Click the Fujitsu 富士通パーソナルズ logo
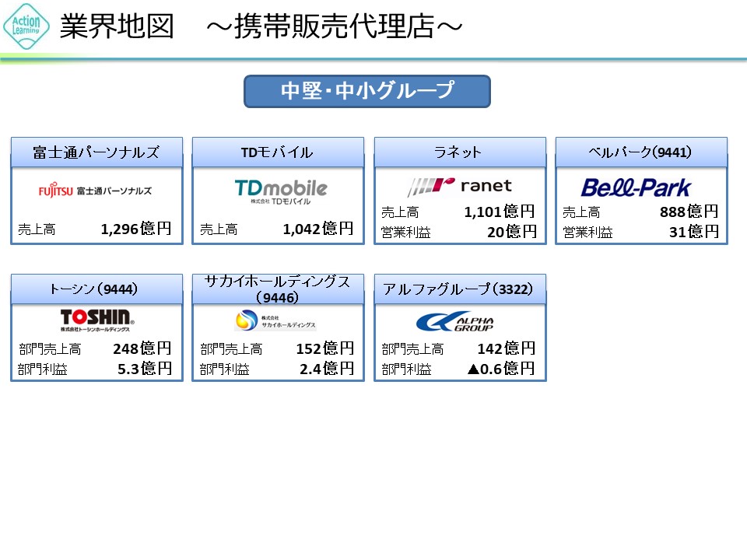The image size is (747, 560). pyautogui.click(x=96, y=190)
